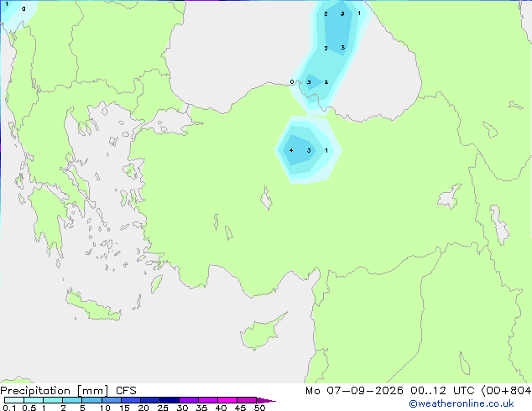532x411 pixels.
Task: Click the '25' legend scale label
Action: (x=163, y=408)
